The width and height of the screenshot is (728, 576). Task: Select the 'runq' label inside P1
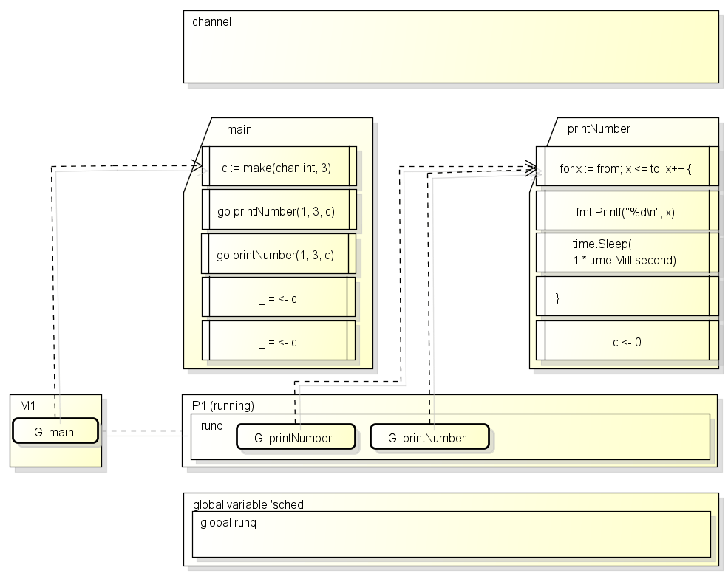(x=211, y=426)
